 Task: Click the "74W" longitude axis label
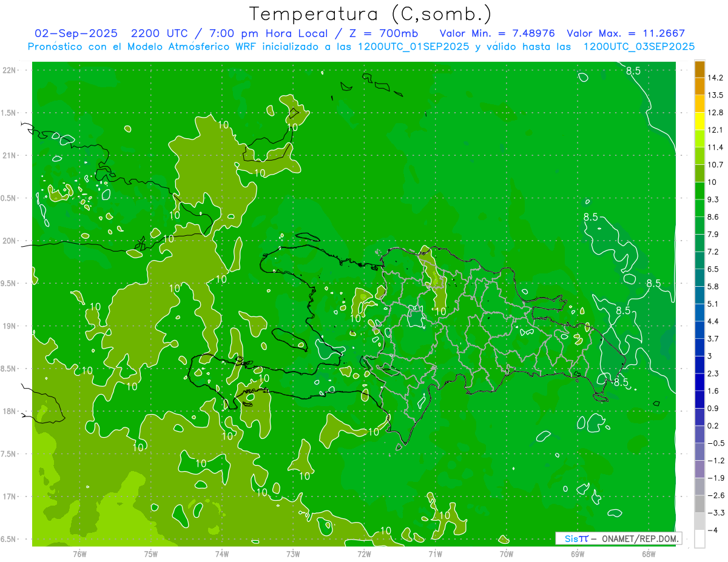(x=221, y=554)
